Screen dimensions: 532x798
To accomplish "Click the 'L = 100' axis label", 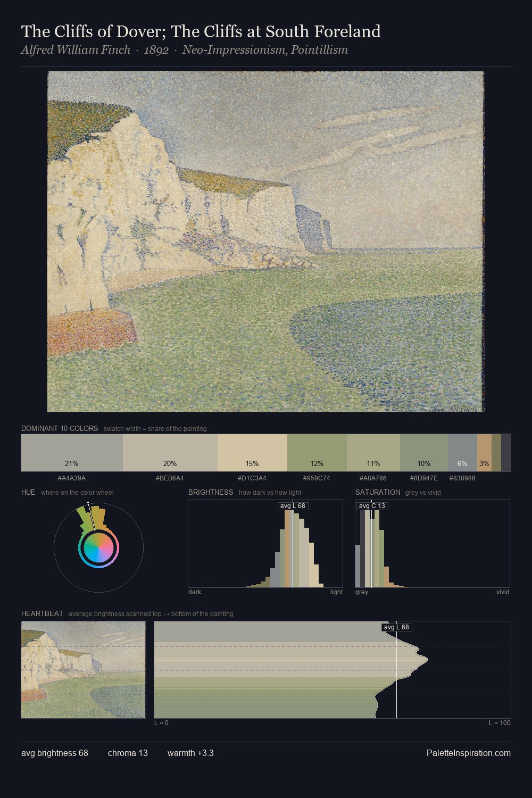I will tap(500, 723).
